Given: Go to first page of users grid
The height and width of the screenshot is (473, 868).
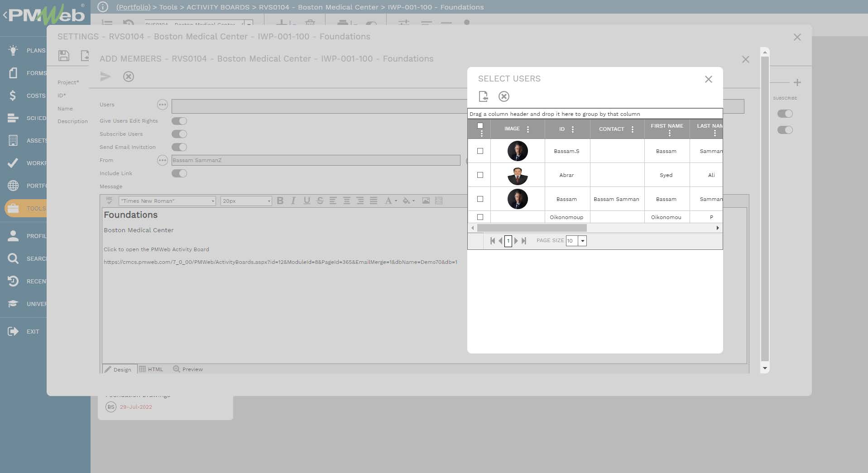Looking at the screenshot, I should [493, 241].
